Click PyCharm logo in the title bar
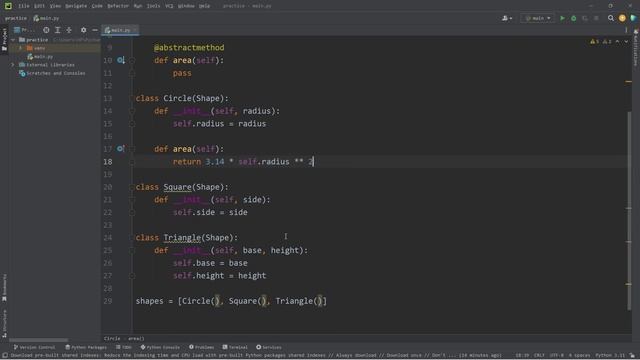This screenshot has width=640, height=360. tap(8, 6)
